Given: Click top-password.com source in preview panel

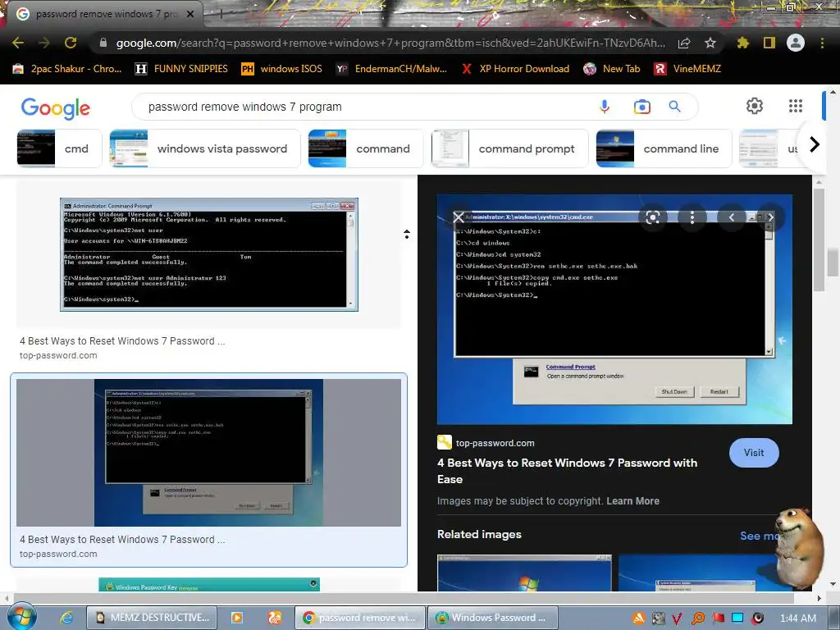Looking at the screenshot, I should pyautogui.click(x=495, y=443).
